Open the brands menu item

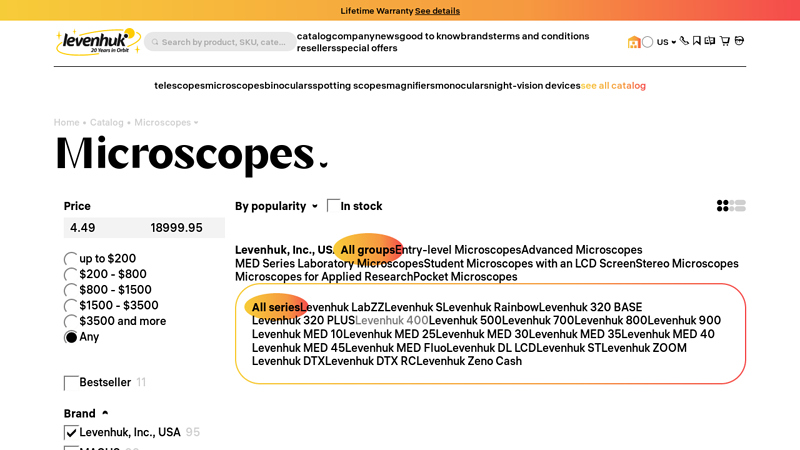coord(477,36)
